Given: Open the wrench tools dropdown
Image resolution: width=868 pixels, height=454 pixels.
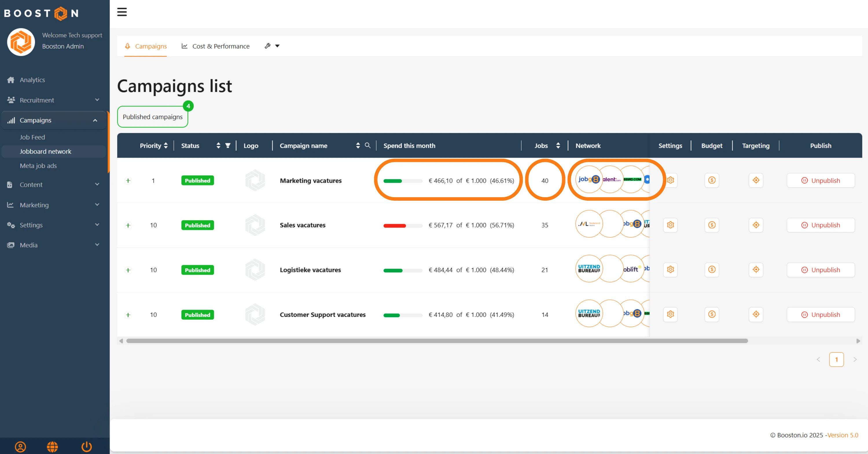Looking at the screenshot, I should (x=272, y=46).
